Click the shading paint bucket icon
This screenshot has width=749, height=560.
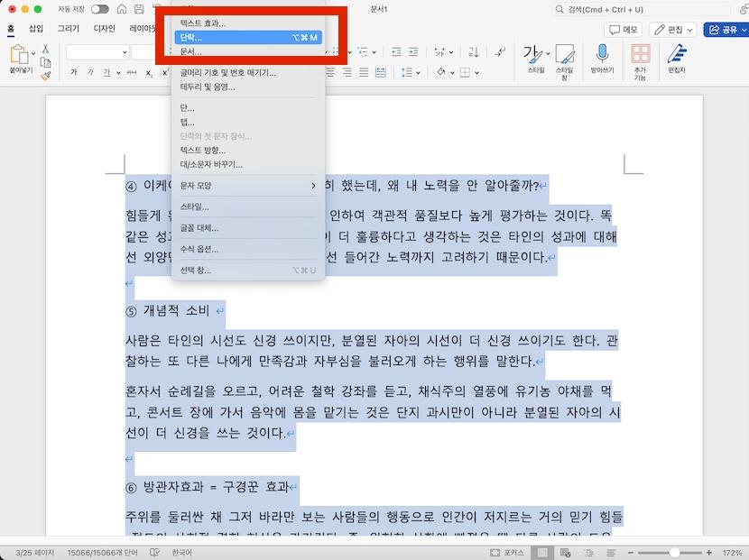pyautogui.click(x=441, y=72)
